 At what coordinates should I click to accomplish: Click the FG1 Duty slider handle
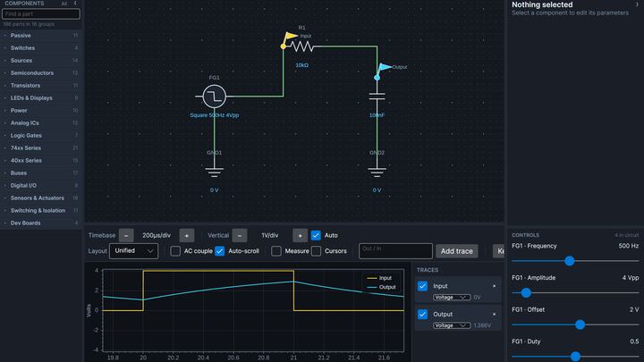point(575,357)
